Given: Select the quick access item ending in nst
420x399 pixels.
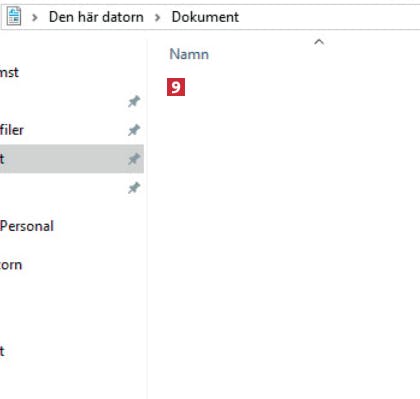Looking at the screenshot, I should [9, 72].
